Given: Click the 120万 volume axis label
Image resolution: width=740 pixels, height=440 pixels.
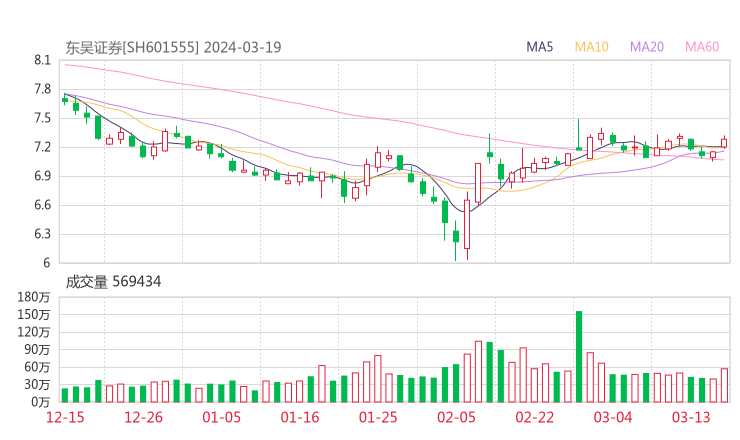Looking at the screenshot, I should click(x=34, y=332).
